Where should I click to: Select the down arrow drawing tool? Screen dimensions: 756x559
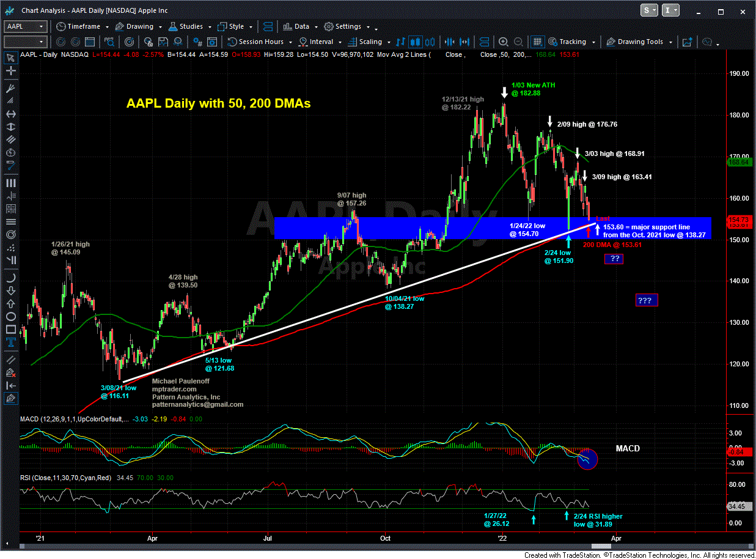coord(11,290)
